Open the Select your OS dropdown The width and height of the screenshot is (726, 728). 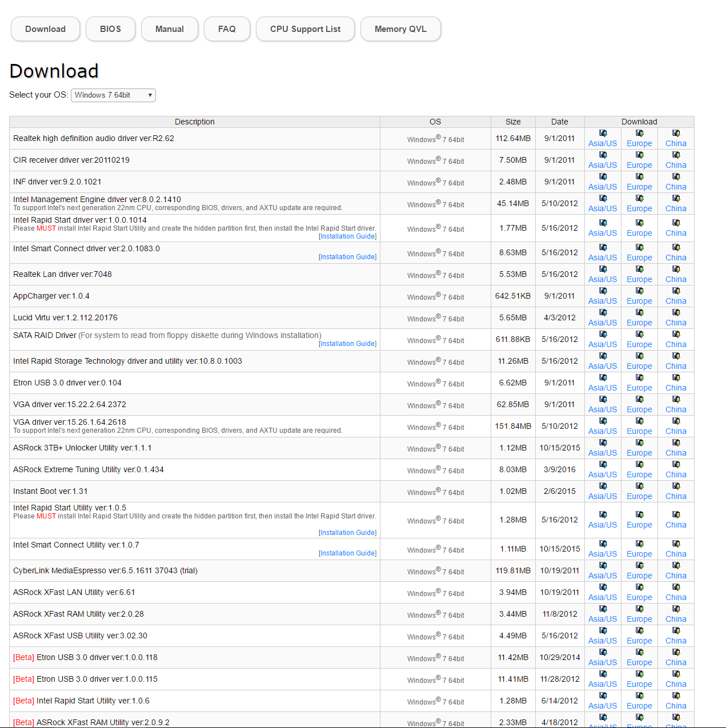[113, 95]
